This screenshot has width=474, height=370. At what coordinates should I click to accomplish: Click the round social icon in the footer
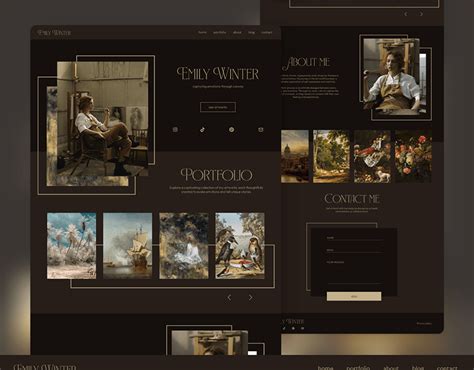[293, 328]
